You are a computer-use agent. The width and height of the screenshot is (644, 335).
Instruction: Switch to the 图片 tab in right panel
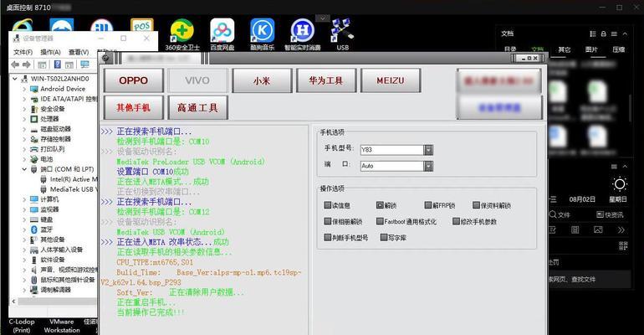tap(591, 49)
